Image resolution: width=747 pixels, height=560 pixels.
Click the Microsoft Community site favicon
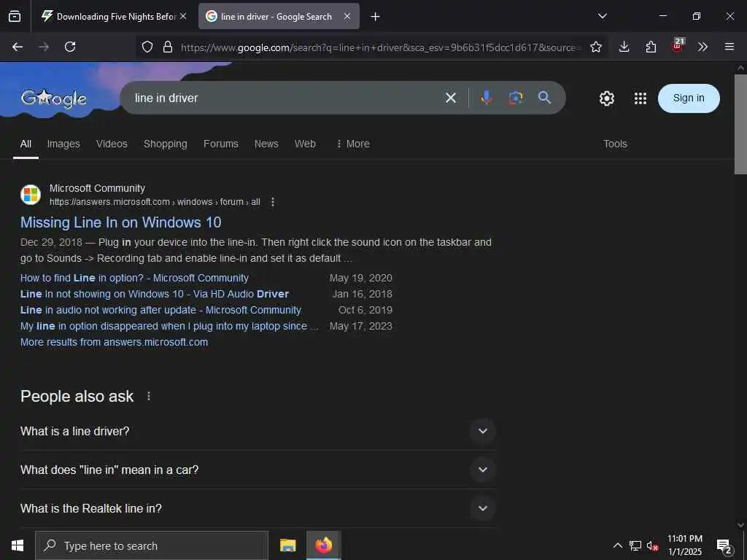click(31, 195)
